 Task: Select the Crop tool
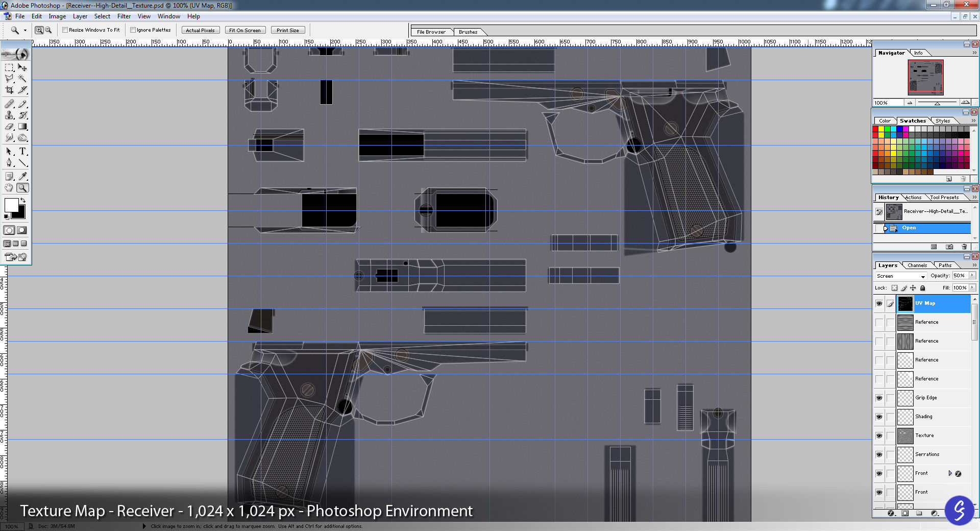[9, 90]
